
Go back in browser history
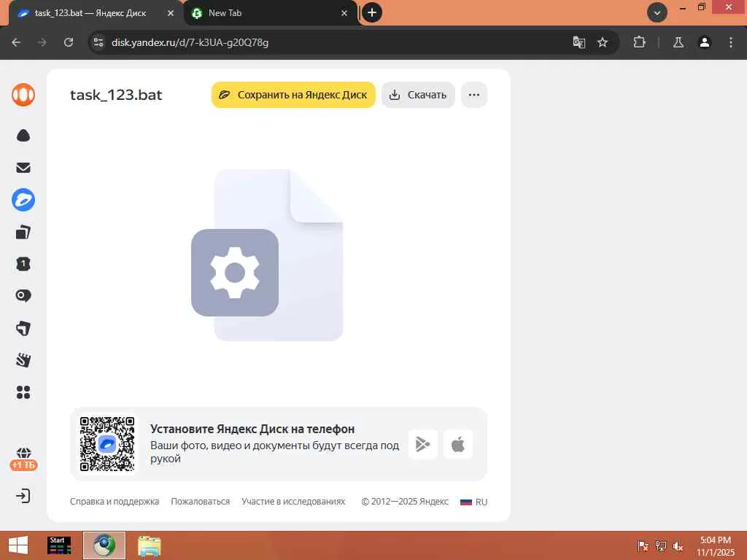(16, 42)
